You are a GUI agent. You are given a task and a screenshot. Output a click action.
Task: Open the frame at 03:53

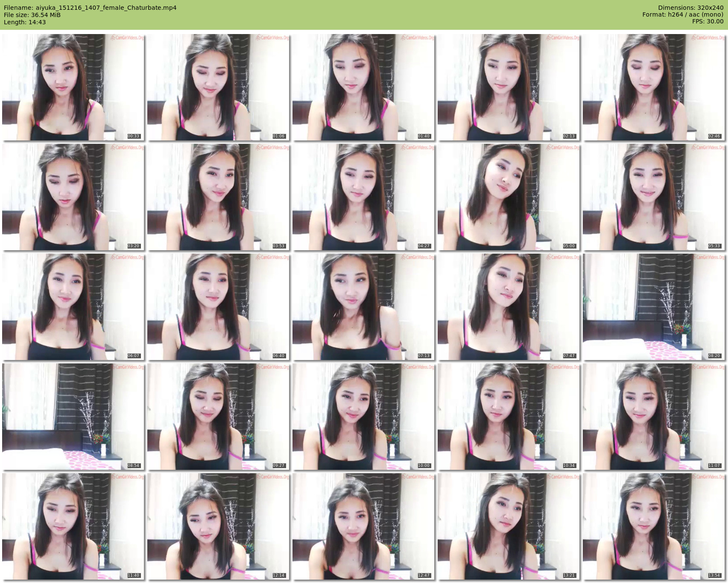(218, 197)
